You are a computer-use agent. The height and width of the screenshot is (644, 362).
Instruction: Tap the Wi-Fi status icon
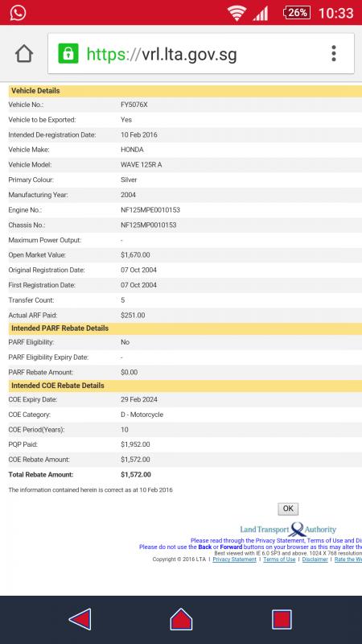tap(237, 13)
